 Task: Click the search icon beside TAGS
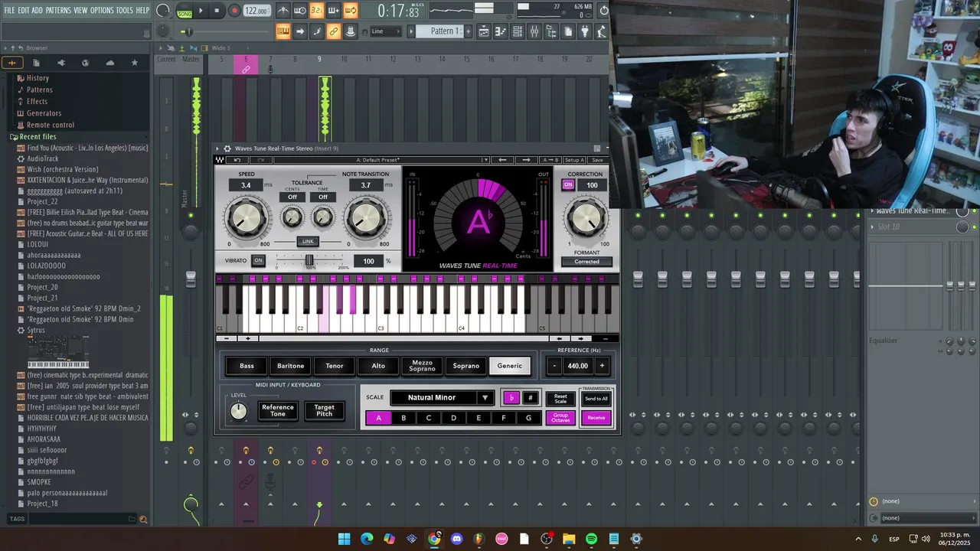tap(142, 519)
